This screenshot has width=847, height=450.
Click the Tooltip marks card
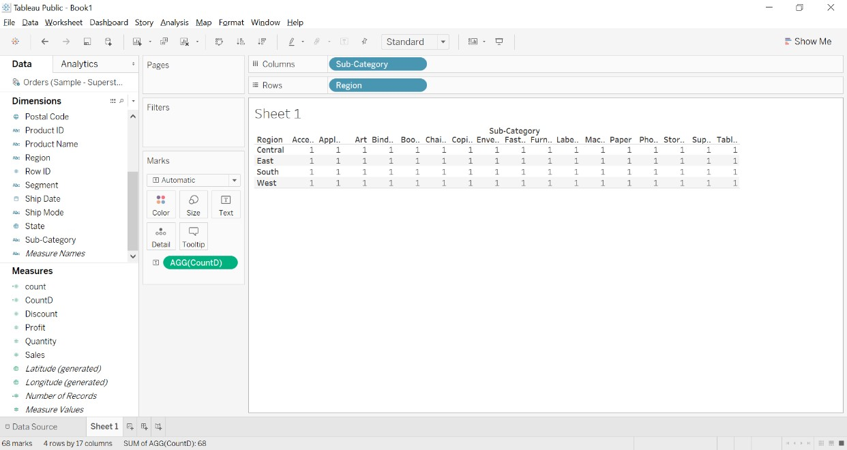coord(193,237)
